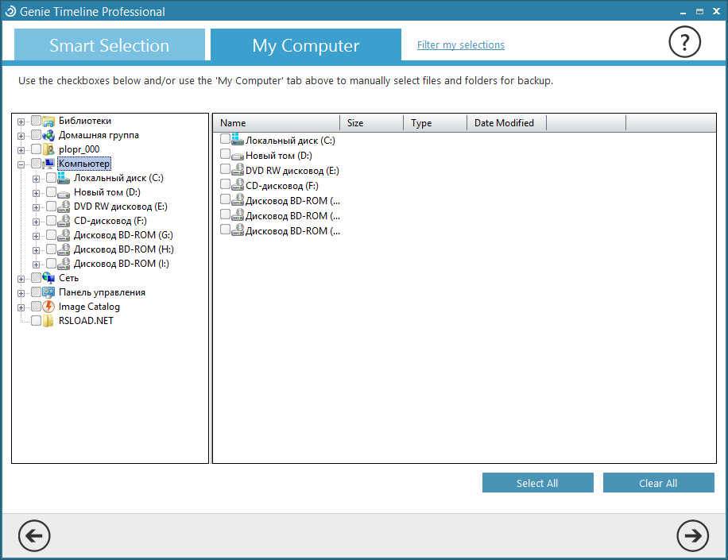Sort by the Name column header
The width and height of the screenshot is (728, 560).
pos(277,123)
